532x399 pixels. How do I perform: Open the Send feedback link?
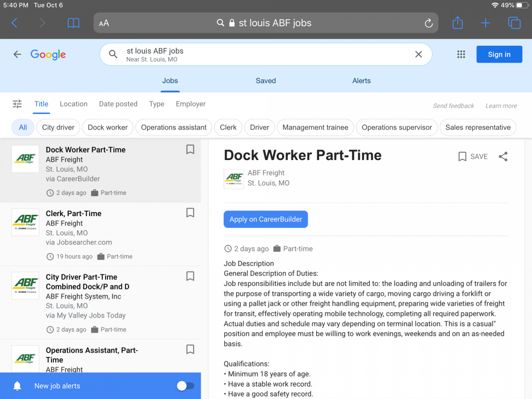pos(453,106)
